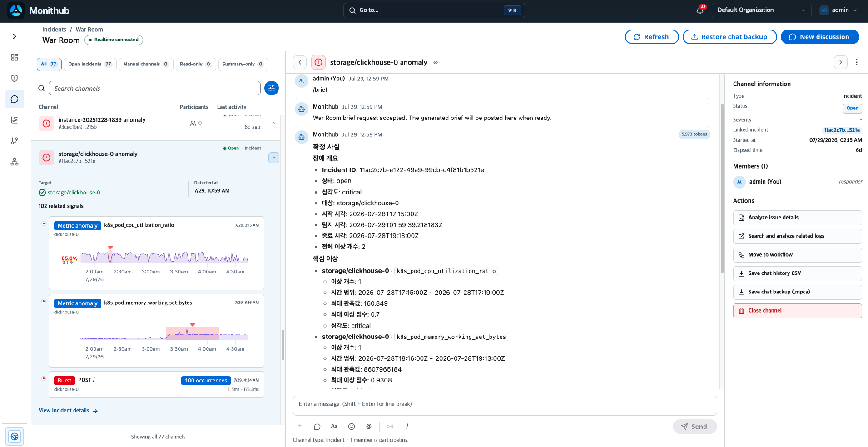
Task: Click the 5,973 tokens badge
Action: tap(694, 134)
